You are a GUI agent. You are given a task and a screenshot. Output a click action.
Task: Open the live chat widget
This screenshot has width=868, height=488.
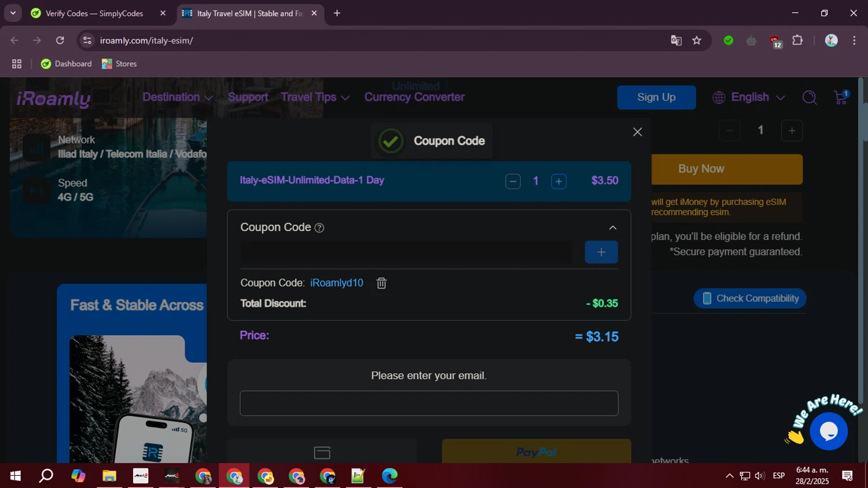coord(829,431)
